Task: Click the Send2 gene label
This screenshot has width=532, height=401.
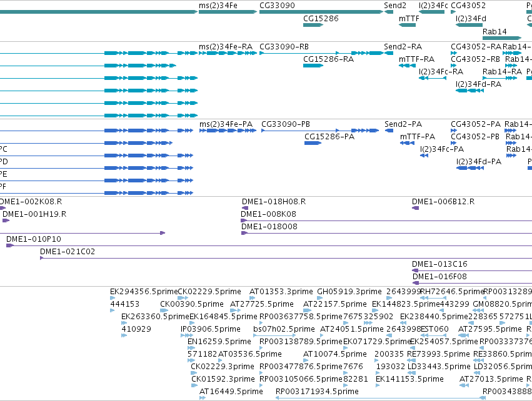Action: click(395, 6)
